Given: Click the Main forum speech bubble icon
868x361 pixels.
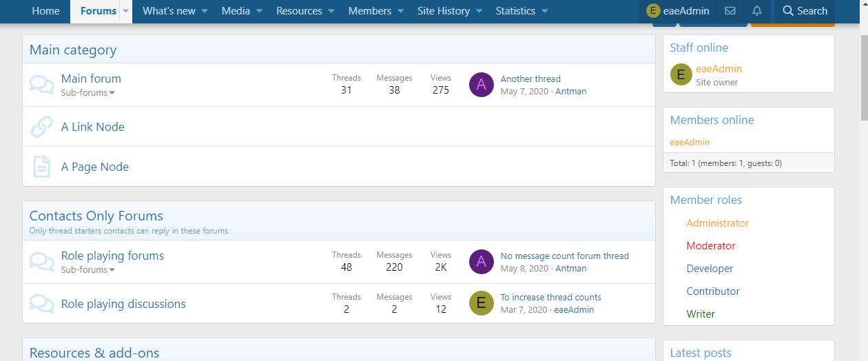Looking at the screenshot, I should (42, 85).
